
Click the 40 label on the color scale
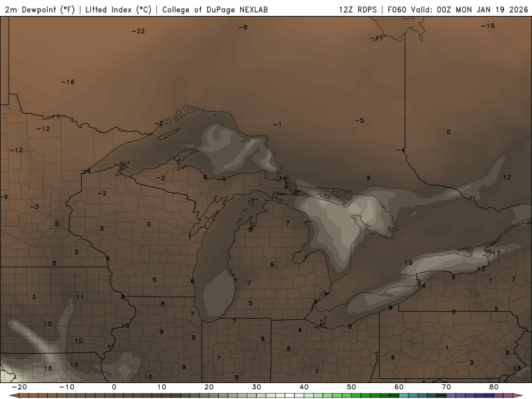point(304,387)
